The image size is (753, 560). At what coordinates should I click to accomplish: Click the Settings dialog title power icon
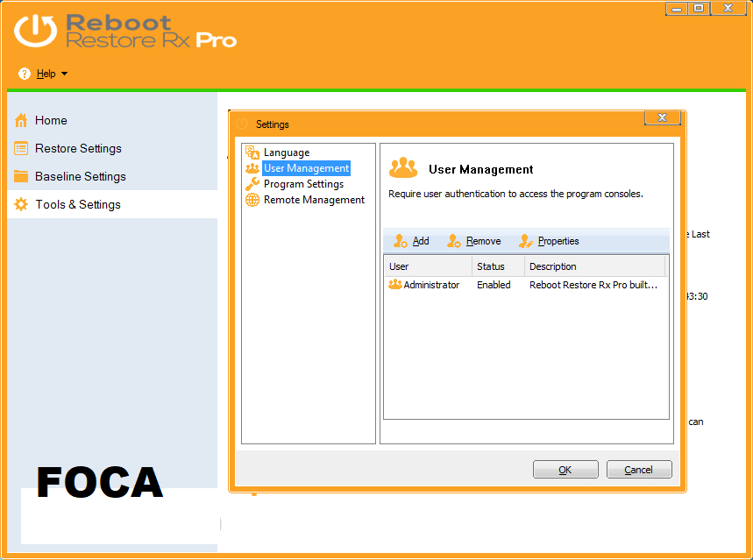pyautogui.click(x=242, y=124)
